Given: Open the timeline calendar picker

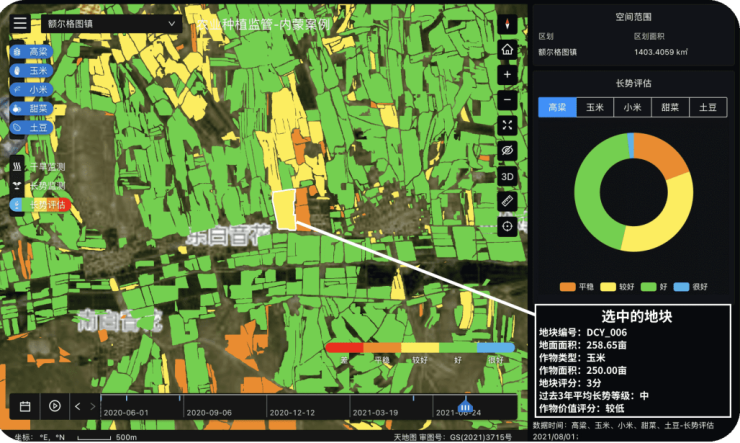Looking at the screenshot, I should (25, 406).
